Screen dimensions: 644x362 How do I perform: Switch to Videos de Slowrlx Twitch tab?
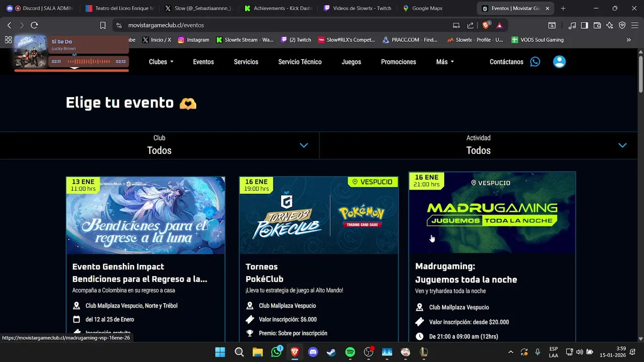[x=357, y=9]
